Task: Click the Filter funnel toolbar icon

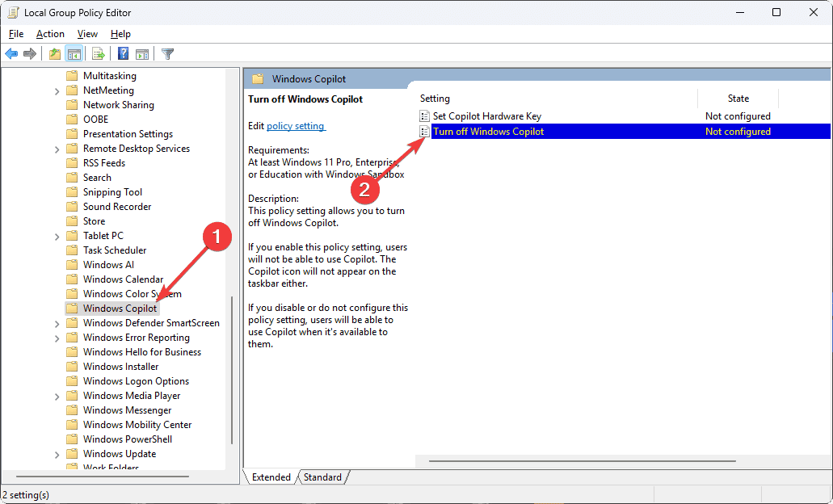Action: (x=168, y=53)
